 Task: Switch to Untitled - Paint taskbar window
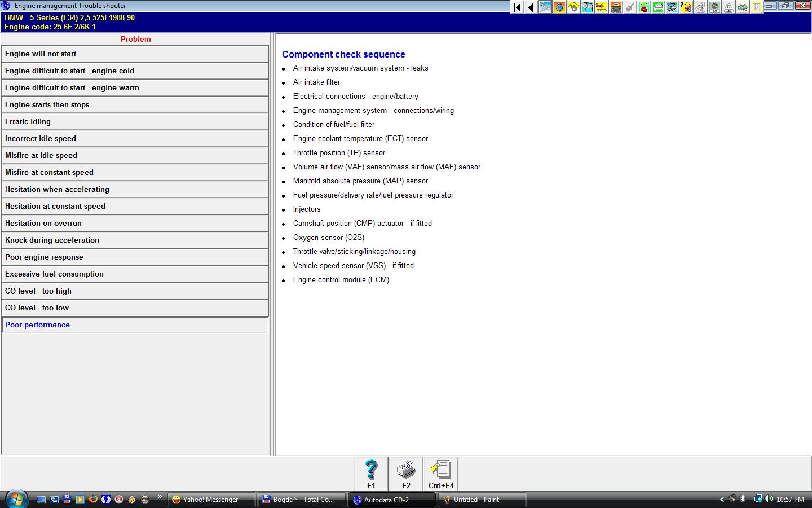[x=482, y=500]
